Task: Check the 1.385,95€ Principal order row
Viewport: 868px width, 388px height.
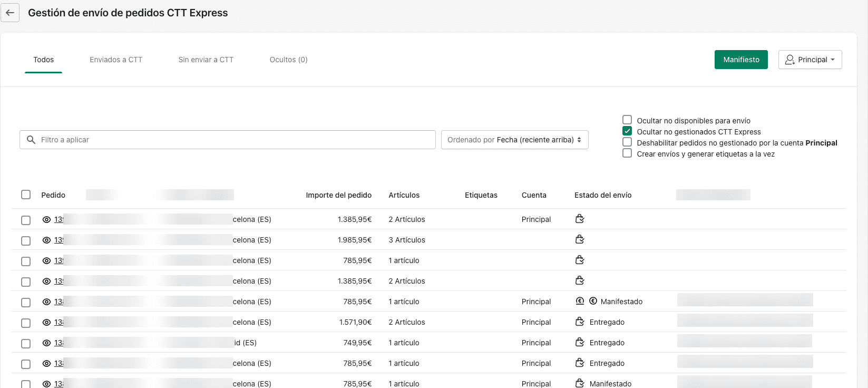Action: pos(26,220)
